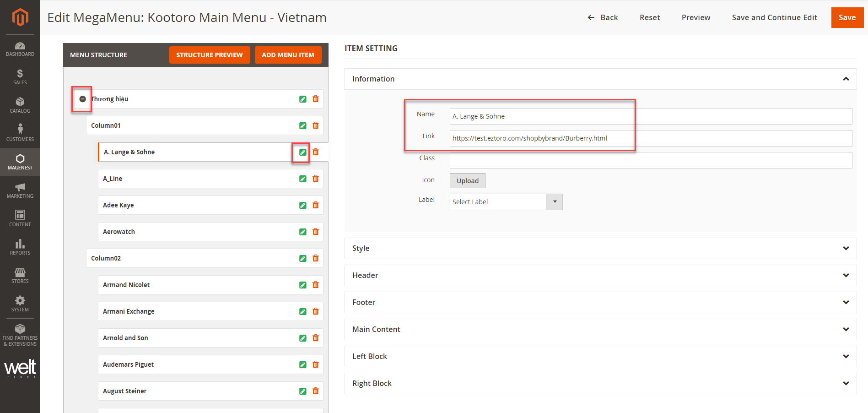Viewport: 868px width, 413px height.
Task: Select the A_Line tree row
Action: pyautogui.click(x=210, y=179)
